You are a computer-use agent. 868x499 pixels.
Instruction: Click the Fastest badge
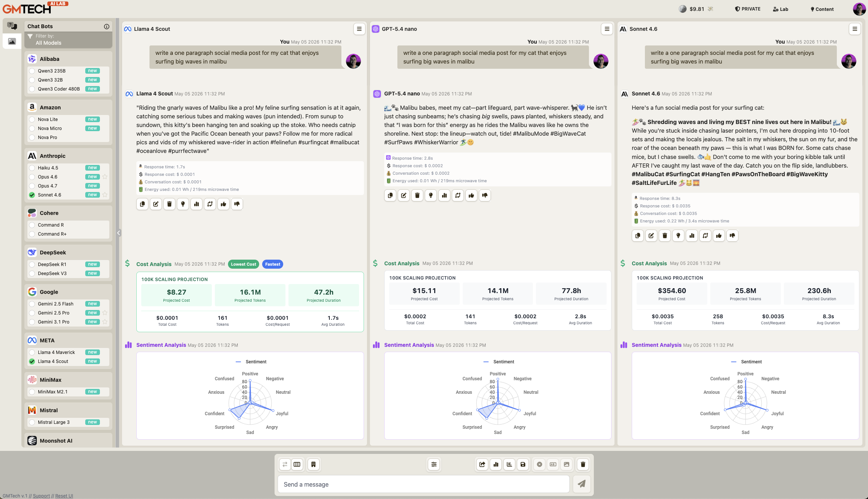(x=273, y=264)
